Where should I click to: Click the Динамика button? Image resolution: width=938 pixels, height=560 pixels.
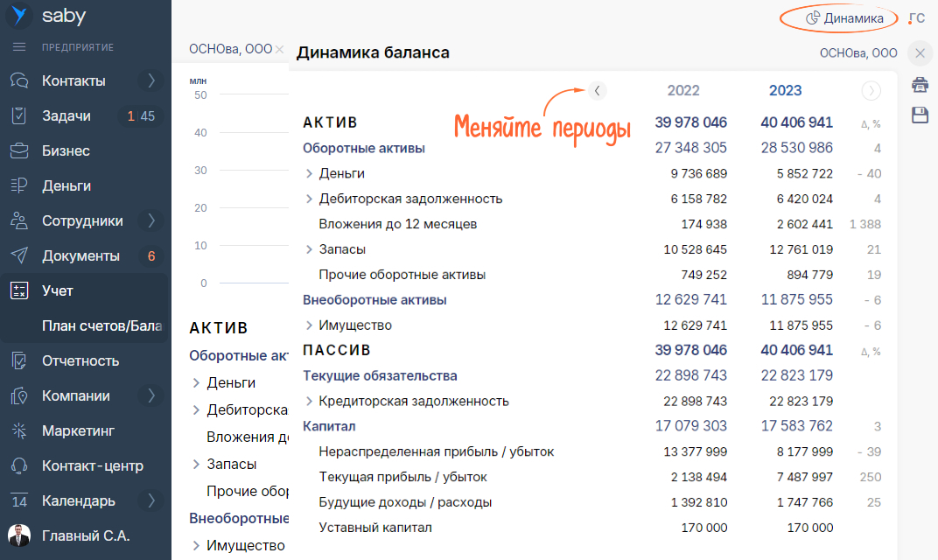(x=840, y=17)
